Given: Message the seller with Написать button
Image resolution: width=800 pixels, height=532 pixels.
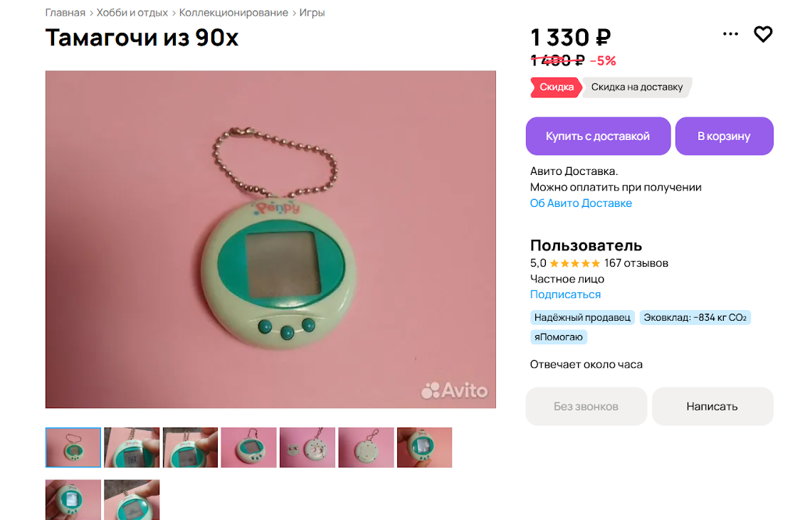Looking at the screenshot, I should pos(712,407).
